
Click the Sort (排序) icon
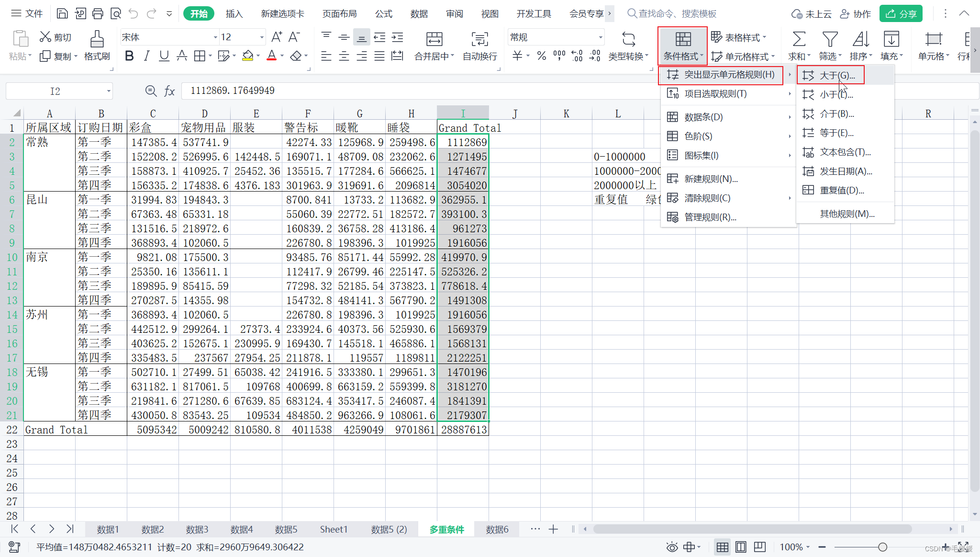click(x=860, y=39)
